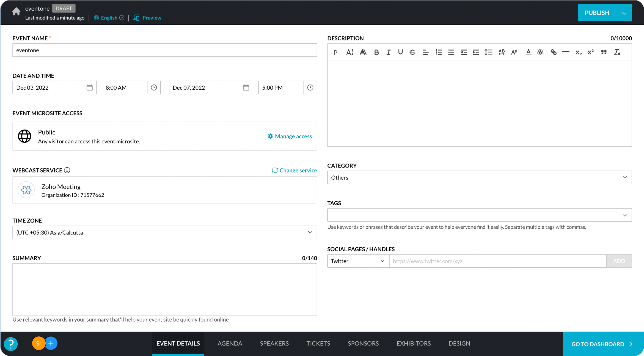
Task: Open the help question mark button
Action: click(x=11, y=344)
